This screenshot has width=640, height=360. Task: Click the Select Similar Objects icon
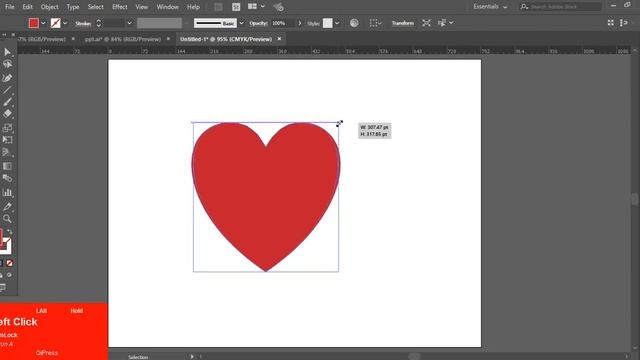pos(442,23)
